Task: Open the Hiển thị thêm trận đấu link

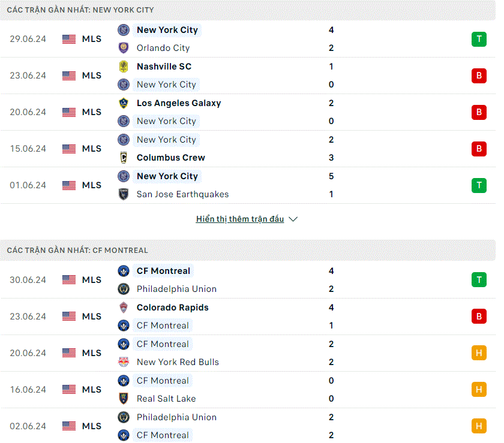Action: pos(240,219)
